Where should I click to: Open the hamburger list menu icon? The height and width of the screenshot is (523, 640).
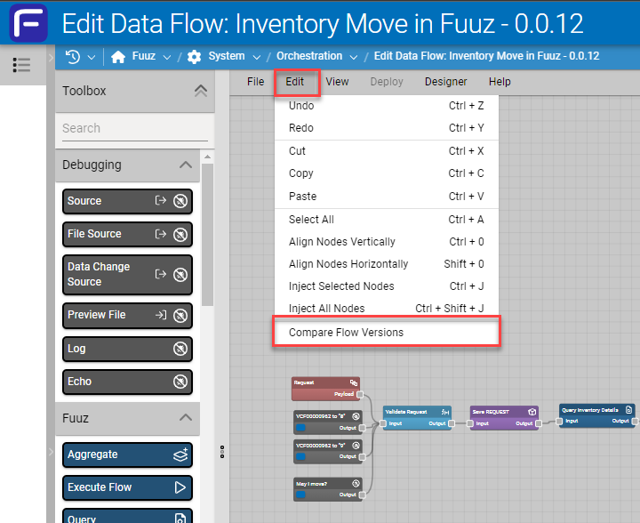pyautogui.click(x=22, y=65)
